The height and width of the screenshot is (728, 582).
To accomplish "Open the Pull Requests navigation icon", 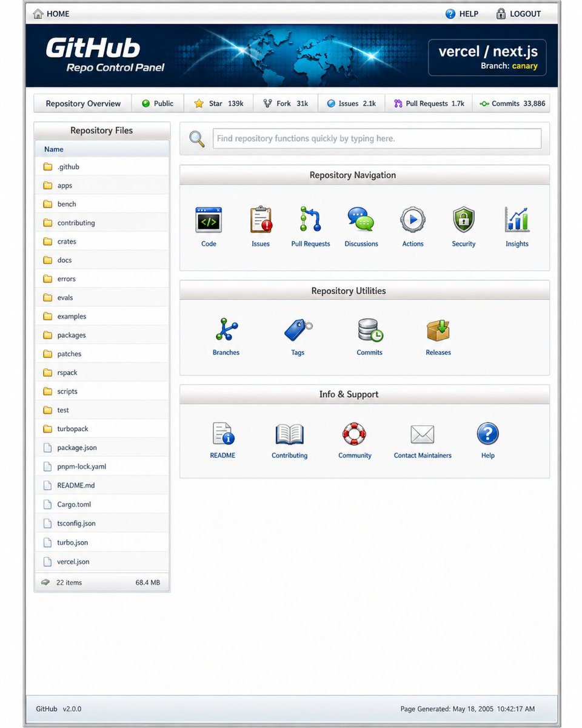I will 310,220.
